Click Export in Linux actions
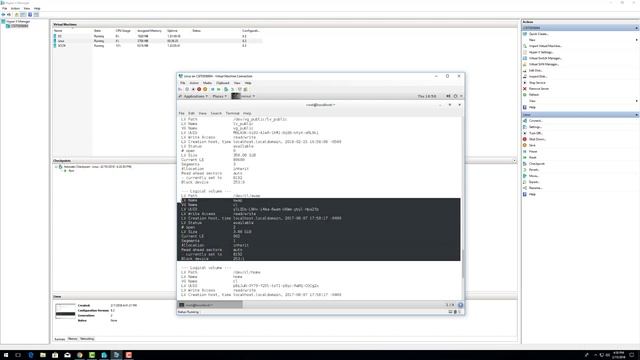Image resolution: width=640 pixels, height=360 pixels. point(533,182)
